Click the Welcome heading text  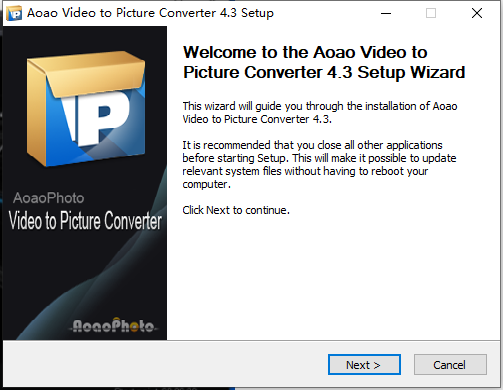pyautogui.click(x=324, y=62)
